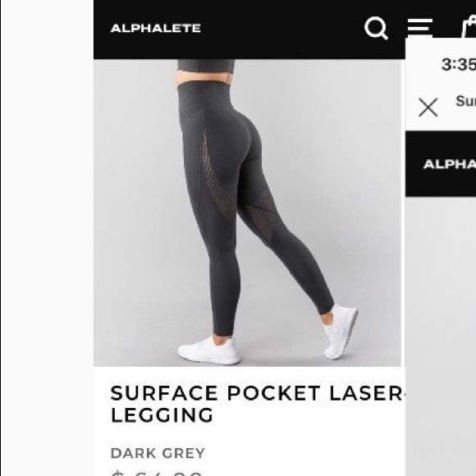Click the grey image area in right overlay
The height and width of the screenshot is (476, 476).
(x=441, y=336)
